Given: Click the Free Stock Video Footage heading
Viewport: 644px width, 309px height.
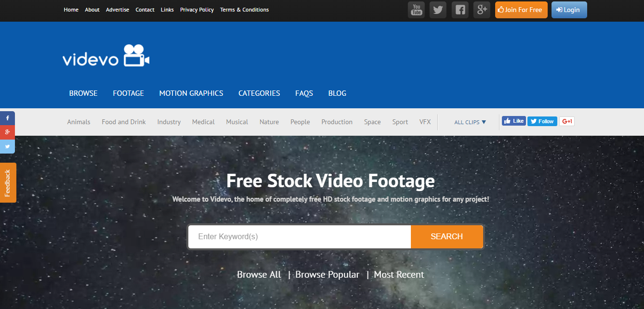Looking at the screenshot, I should [x=330, y=181].
